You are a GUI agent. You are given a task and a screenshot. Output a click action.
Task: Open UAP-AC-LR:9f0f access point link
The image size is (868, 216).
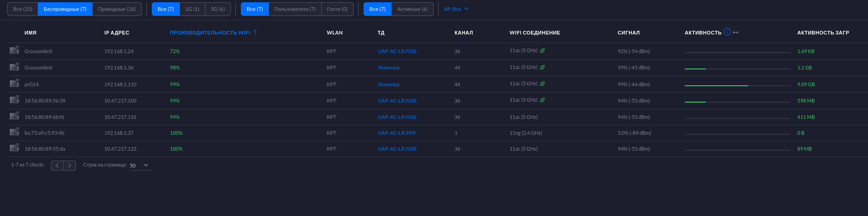point(397,133)
